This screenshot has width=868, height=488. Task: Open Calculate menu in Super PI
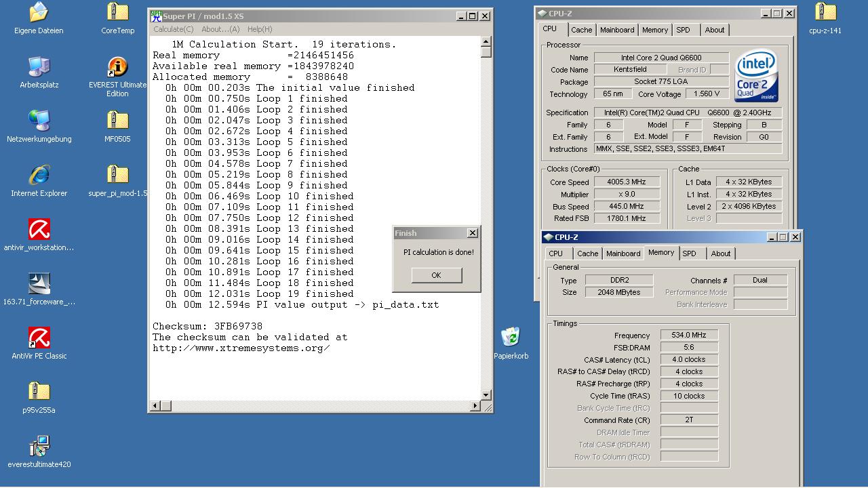[x=173, y=29]
